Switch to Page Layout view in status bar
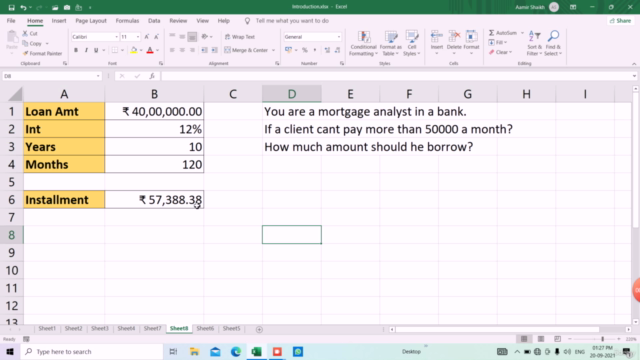Viewport: 640px width, 360px height. click(541, 339)
